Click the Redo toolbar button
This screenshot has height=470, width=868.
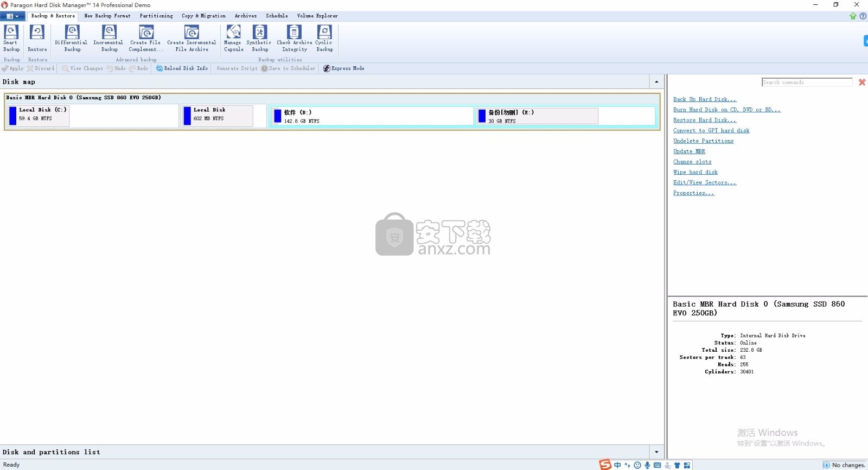[x=139, y=68]
